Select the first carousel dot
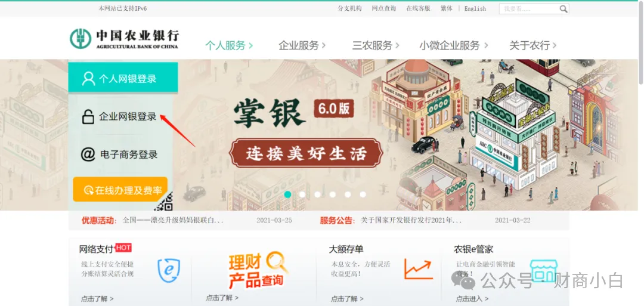Viewport: 644px width, 306px height. tap(287, 194)
